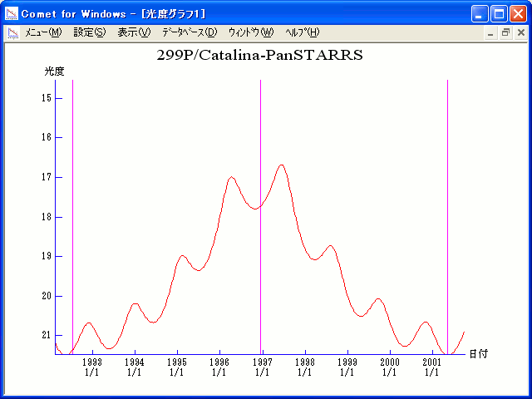Image resolution: width=532 pixels, height=399 pixels.
Task: Close the Comet for Windows application
Action: tap(518, 13)
